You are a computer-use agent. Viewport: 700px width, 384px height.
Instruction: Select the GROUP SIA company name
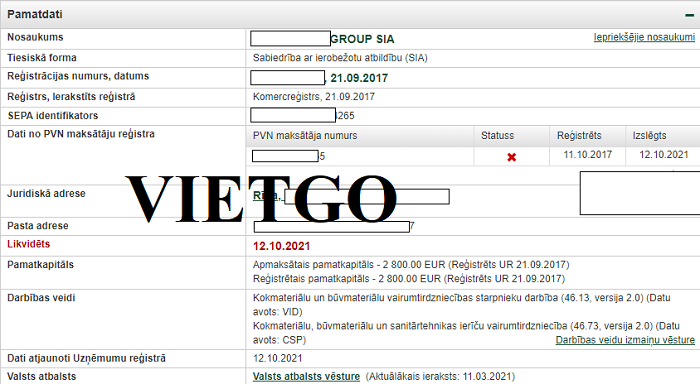(362, 39)
